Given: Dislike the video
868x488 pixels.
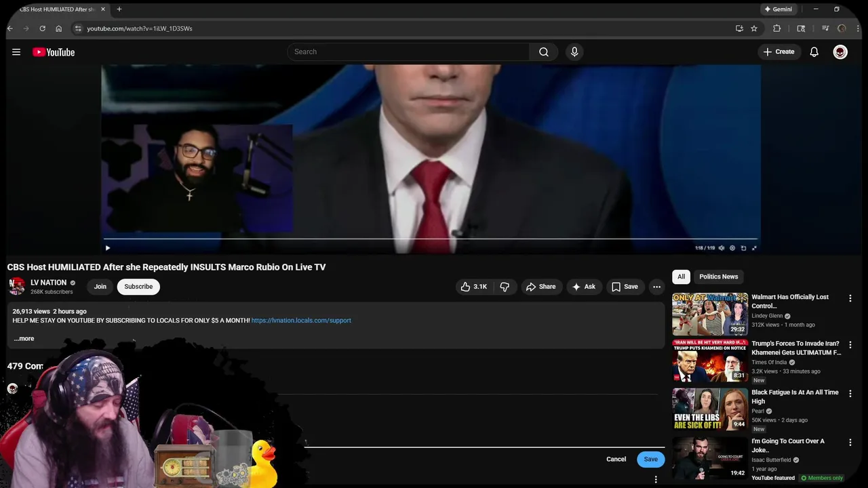Looking at the screenshot, I should pyautogui.click(x=505, y=287).
